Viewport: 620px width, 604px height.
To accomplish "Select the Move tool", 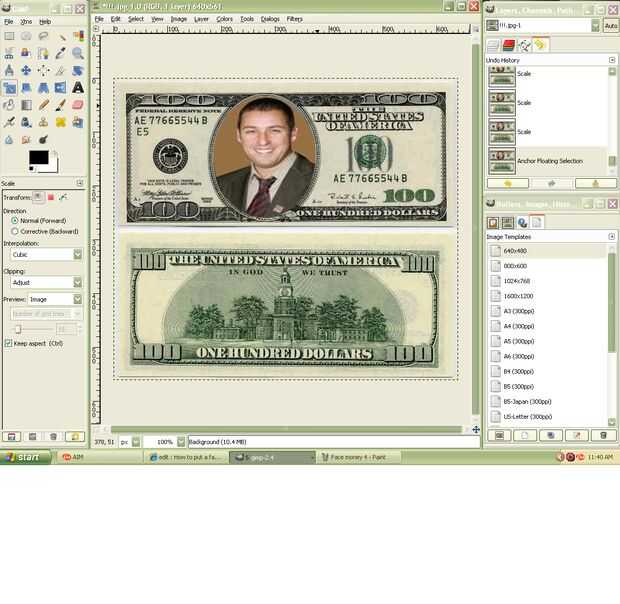I will pyautogui.click(x=26, y=70).
